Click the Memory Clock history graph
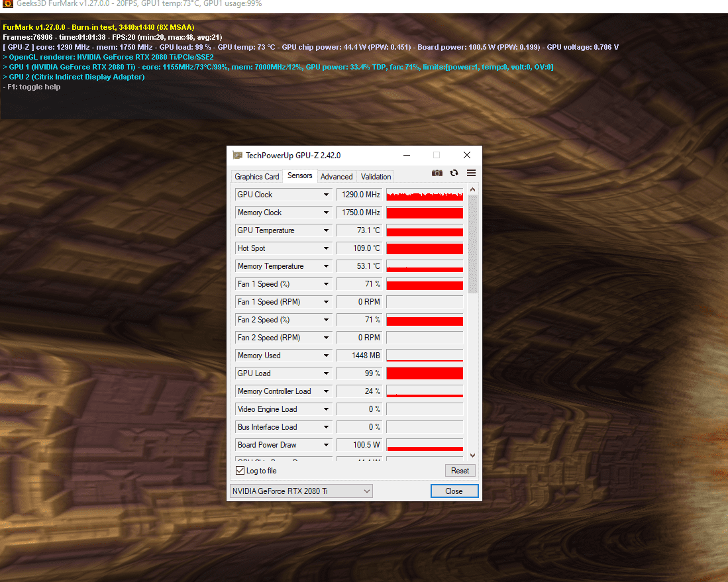This screenshot has height=582, width=728. click(425, 213)
